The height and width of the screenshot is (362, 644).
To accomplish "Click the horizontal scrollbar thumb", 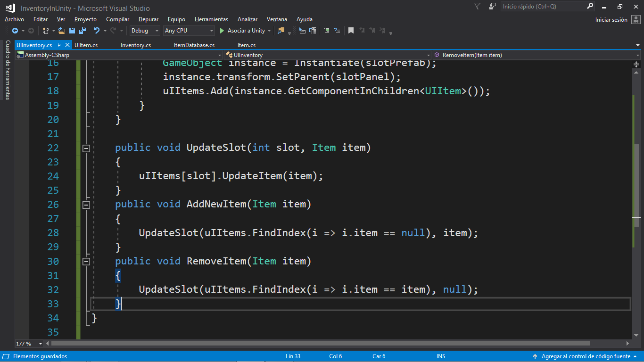I will click(x=321, y=344).
